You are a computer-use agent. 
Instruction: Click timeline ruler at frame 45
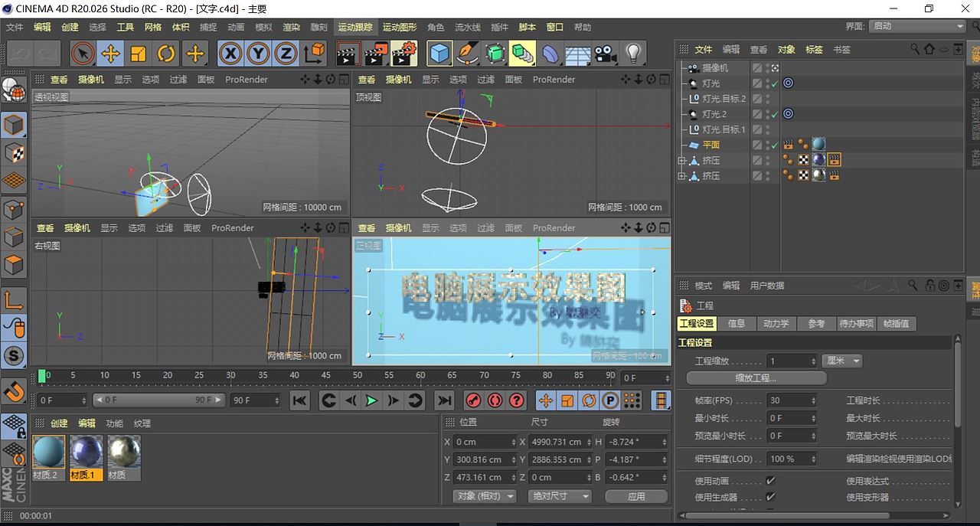[x=325, y=376]
